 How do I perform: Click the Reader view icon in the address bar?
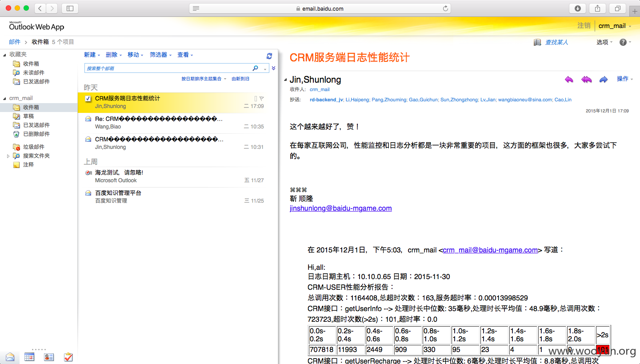pos(196,8)
